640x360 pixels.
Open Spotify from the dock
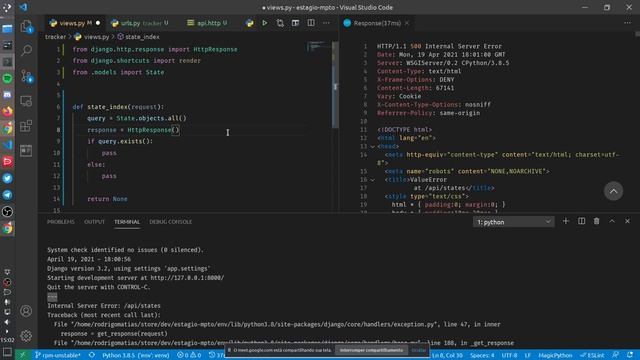(7, 78)
